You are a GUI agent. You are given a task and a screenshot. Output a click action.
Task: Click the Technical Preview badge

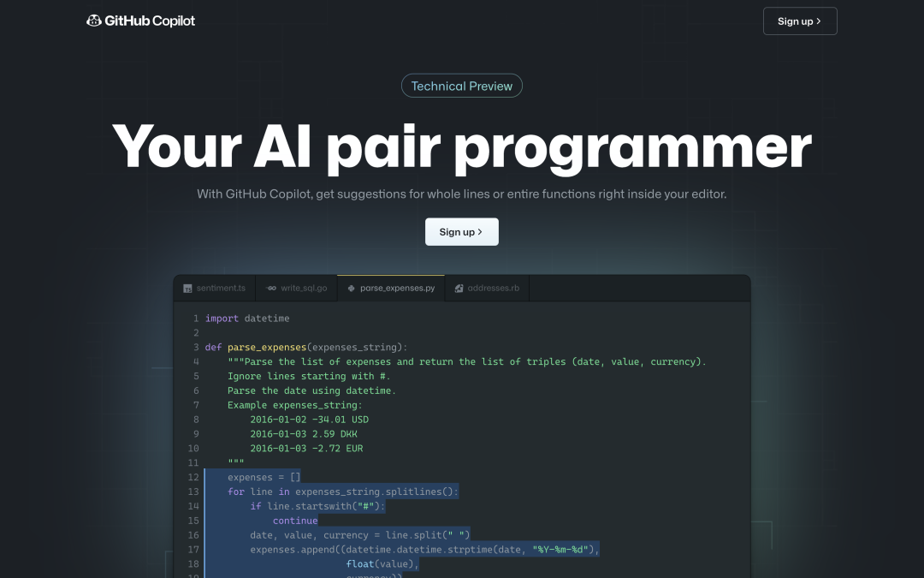coord(462,86)
